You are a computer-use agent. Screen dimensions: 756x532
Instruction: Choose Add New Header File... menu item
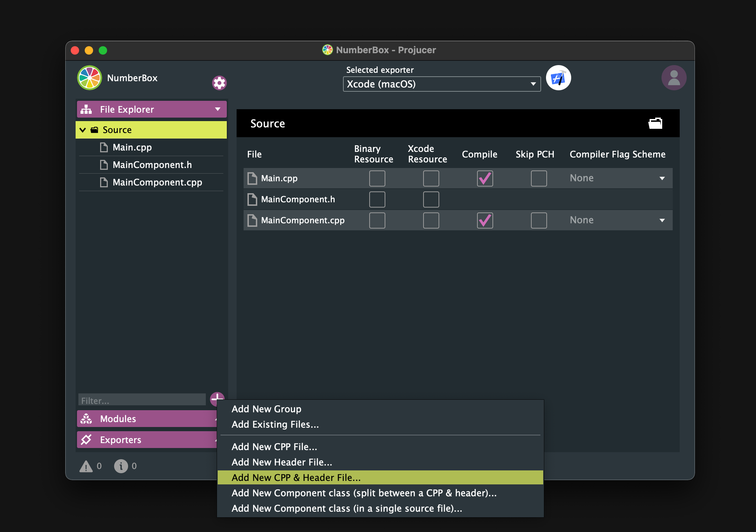[x=380, y=462]
